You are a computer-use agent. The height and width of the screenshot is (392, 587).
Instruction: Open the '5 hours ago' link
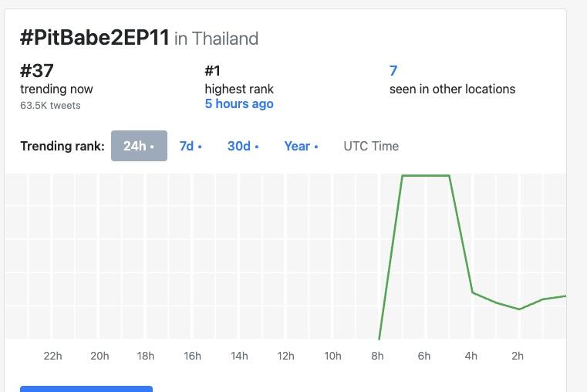click(239, 103)
